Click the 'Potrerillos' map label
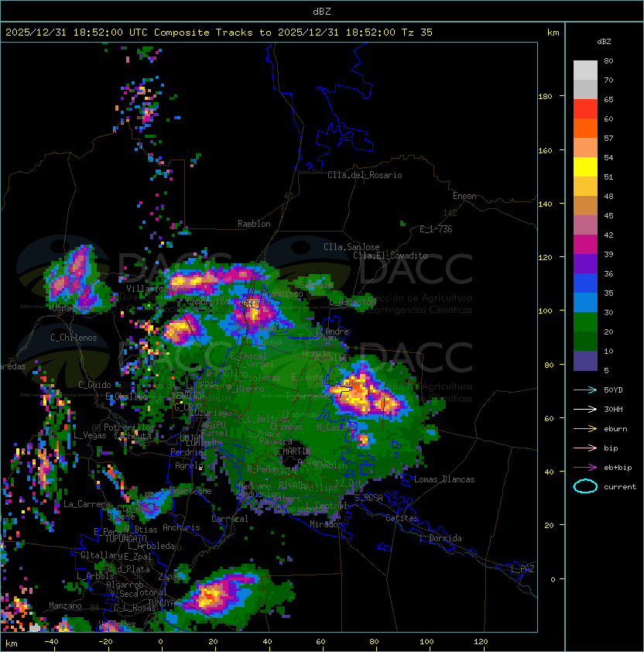Image resolution: width=644 pixels, height=652 pixels. click(x=129, y=427)
